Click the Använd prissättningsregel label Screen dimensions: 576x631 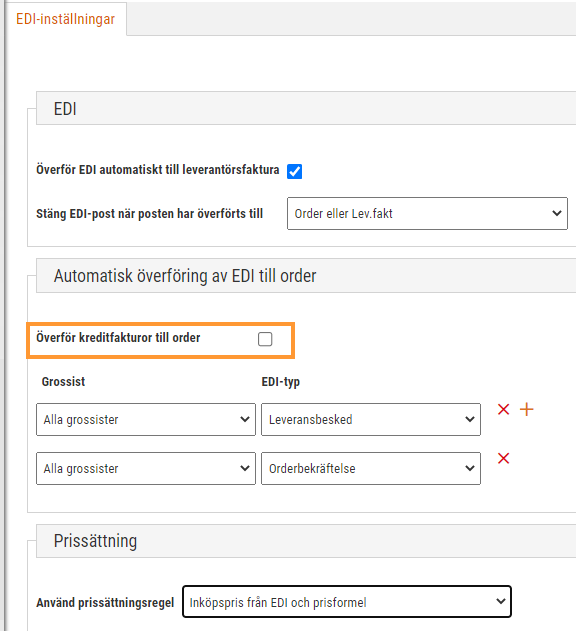105,602
